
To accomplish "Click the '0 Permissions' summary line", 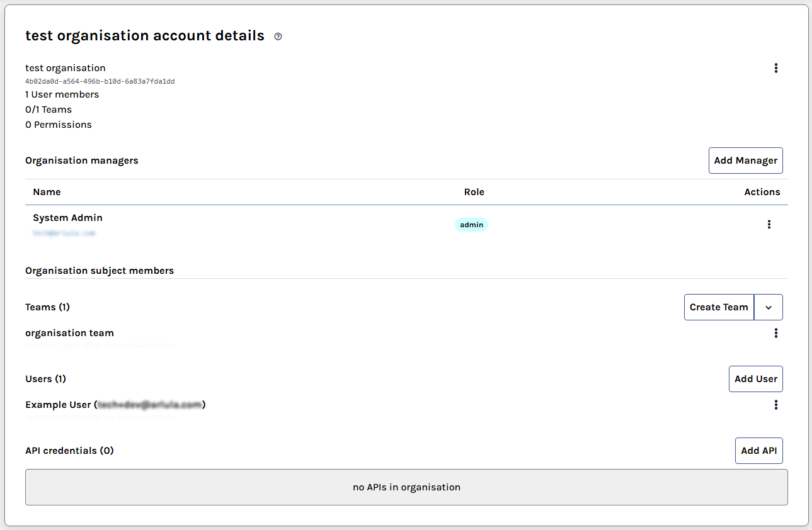I will 59,125.
